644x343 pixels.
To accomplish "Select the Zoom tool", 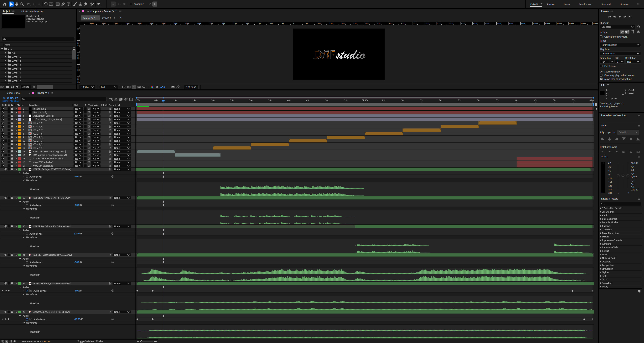I will point(22,4).
